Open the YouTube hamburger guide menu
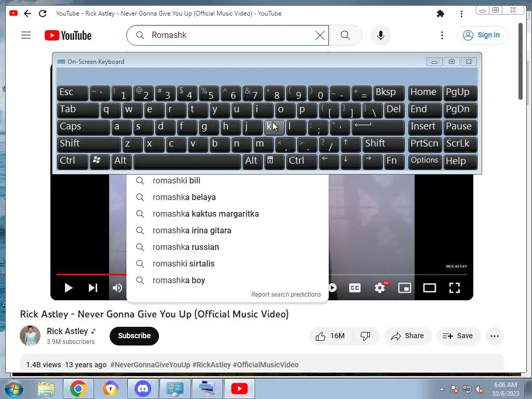Screen dimensions: 532x399 point(26,35)
